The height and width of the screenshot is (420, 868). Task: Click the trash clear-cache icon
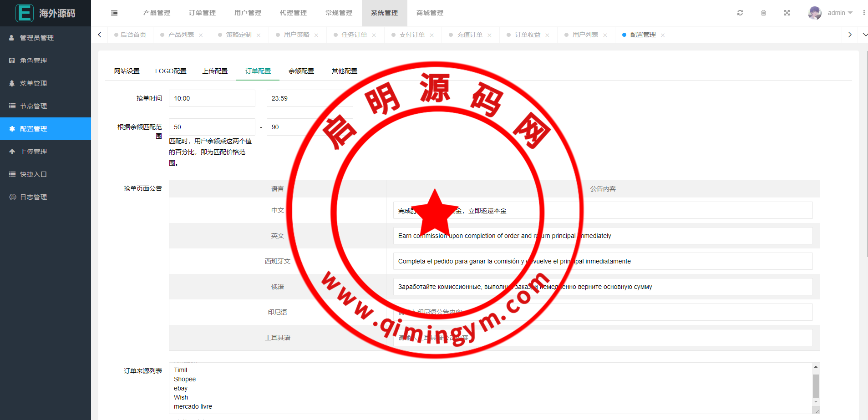(763, 13)
